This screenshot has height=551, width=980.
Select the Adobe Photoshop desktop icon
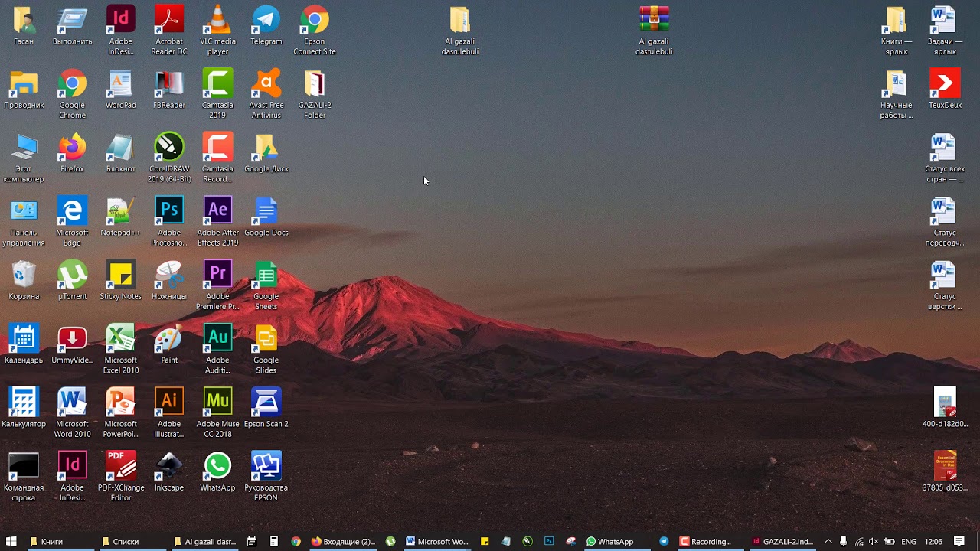point(169,222)
